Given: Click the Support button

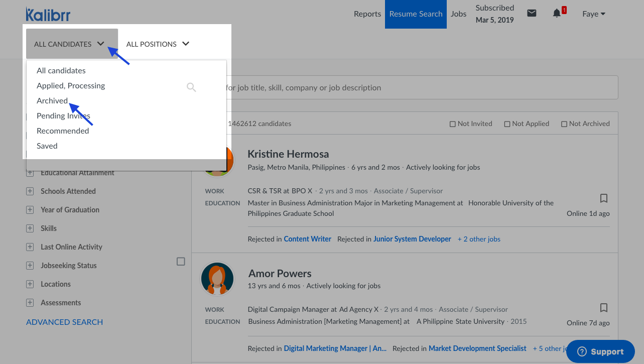Looking at the screenshot, I should [600, 351].
